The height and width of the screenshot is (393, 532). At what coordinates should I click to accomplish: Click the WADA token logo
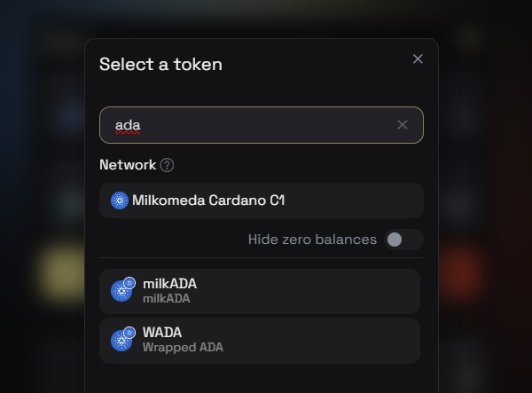(121, 341)
